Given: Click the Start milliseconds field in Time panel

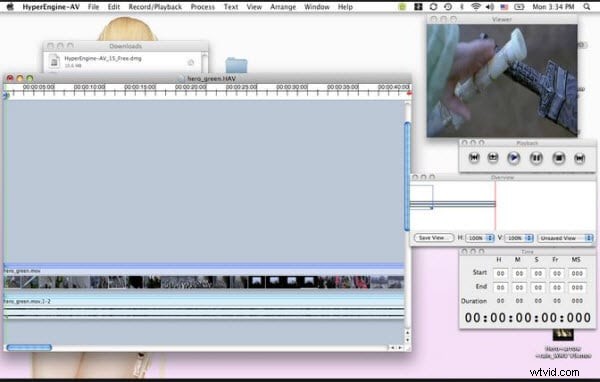Looking at the screenshot, I should [x=577, y=273].
